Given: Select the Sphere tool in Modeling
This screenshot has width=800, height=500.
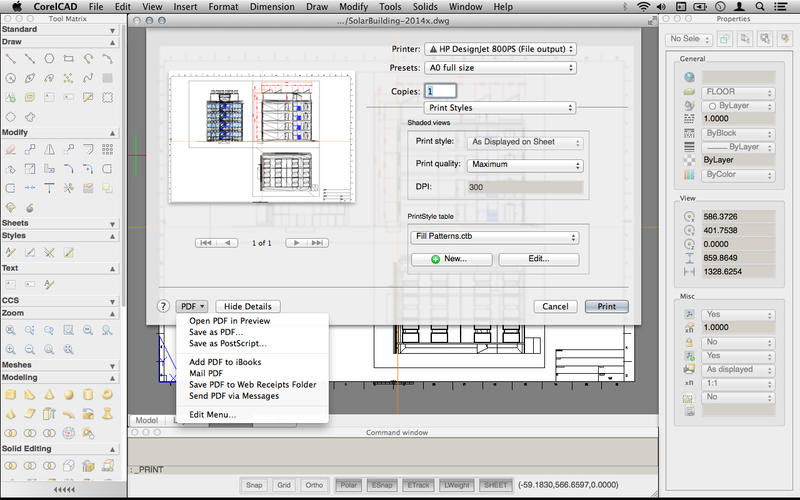Looking at the screenshot, I should [67, 395].
